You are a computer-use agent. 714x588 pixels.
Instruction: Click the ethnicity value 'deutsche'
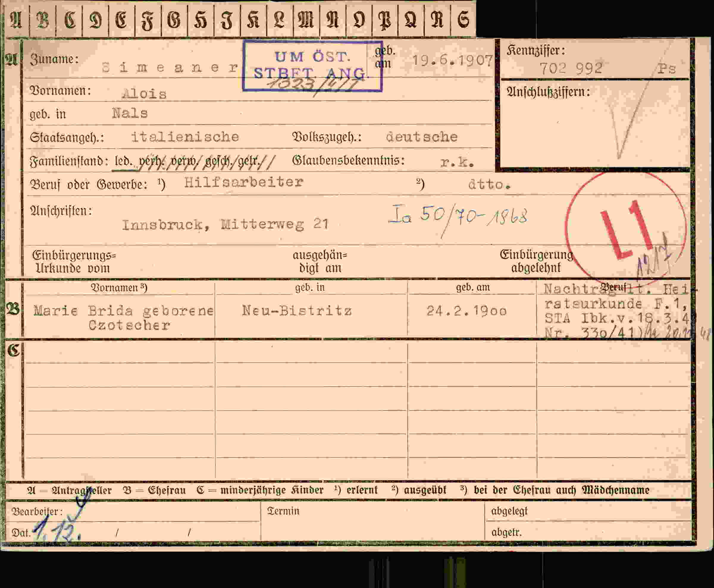(x=422, y=136)
